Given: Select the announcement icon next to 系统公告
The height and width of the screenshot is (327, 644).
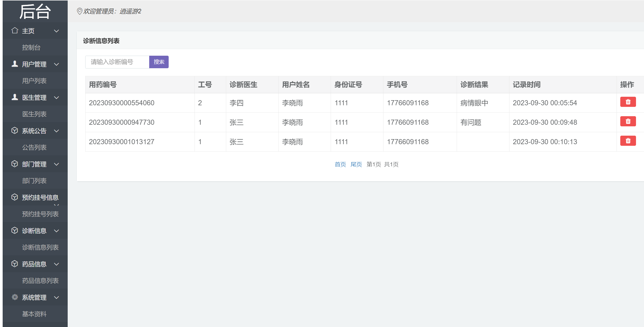Looking at the screenshot, I should tap(15, 131).
